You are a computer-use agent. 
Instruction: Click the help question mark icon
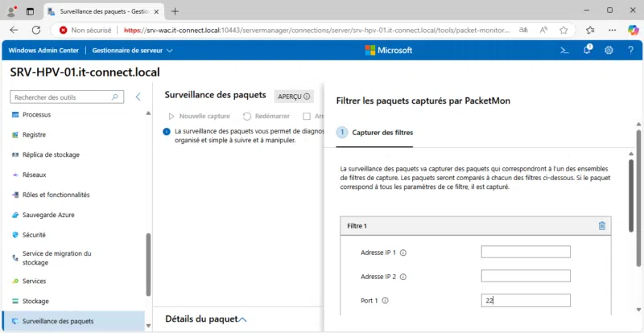click(629, 50)
